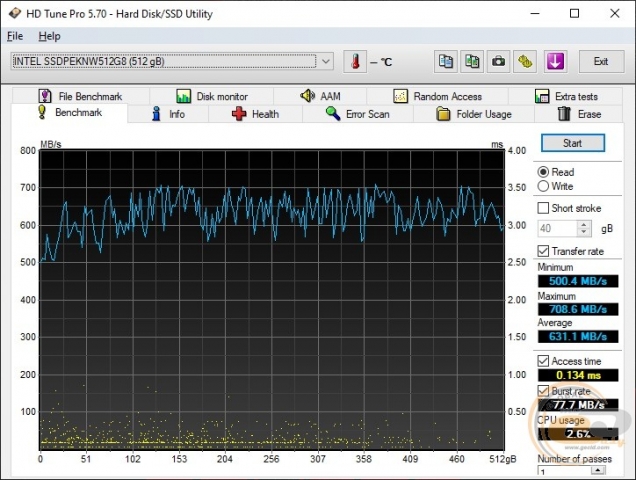Open the File Benchmark tab
636x480 pixels.
81,97
